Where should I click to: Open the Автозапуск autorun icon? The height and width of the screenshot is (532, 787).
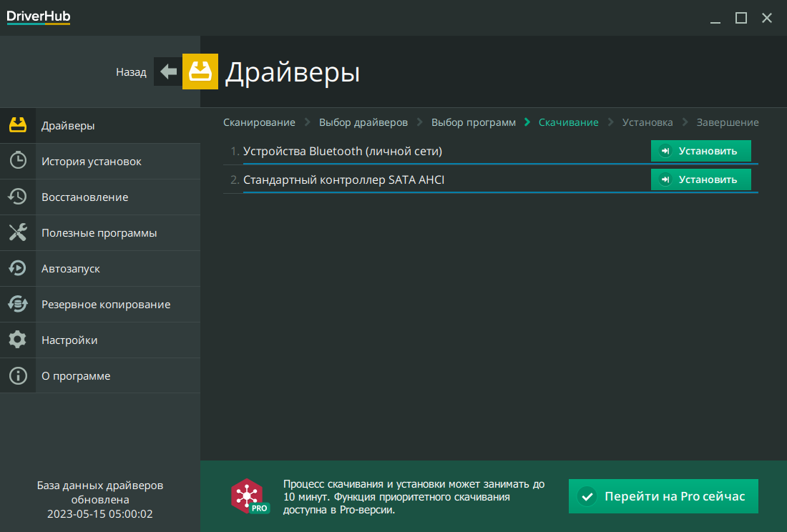pyautogui.click(x=18, y=268)
